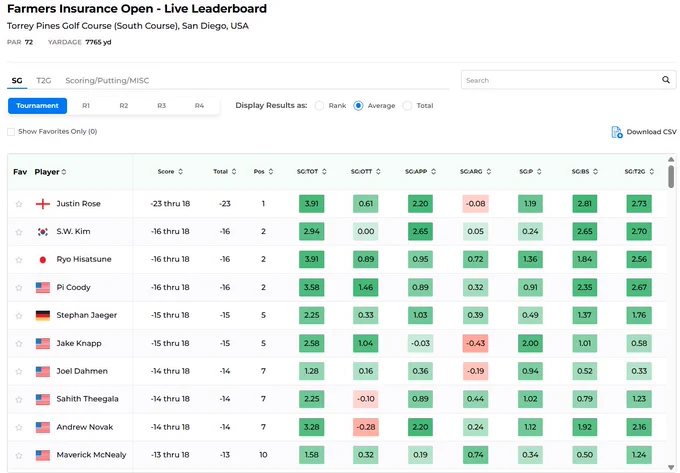Favorite S.W. Kim with star icon
Viewport: 680px width, 473px height.
click(19, 232)
